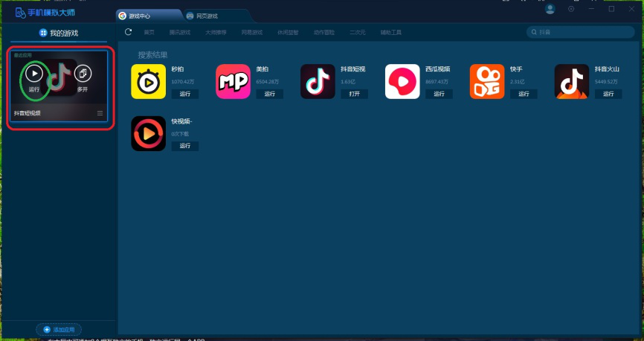644x341 pixels.
Task: Open the 腾讯游戏 category
Action: pyautogui.click(x=180, y=32)
